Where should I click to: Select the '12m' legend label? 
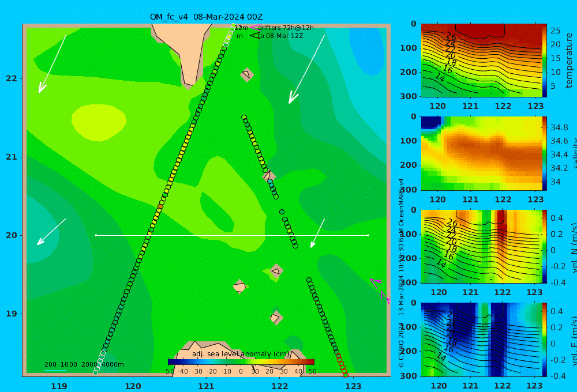241,28
